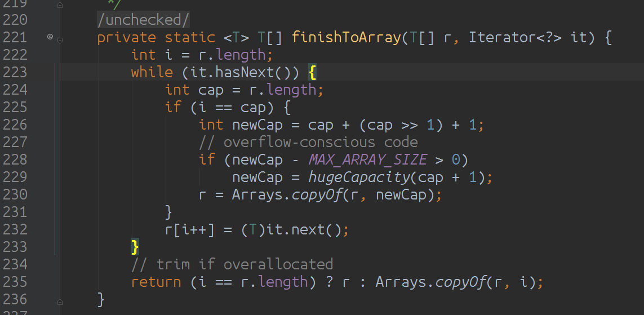Click the fold end marker at line 236
Image resolution: width=644 pixels, height=315 pixels.
pos(60,302)
